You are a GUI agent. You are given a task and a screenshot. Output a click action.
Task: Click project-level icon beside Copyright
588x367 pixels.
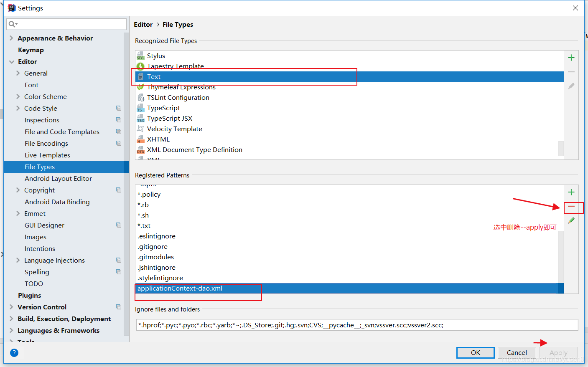[x=119, y=190]
